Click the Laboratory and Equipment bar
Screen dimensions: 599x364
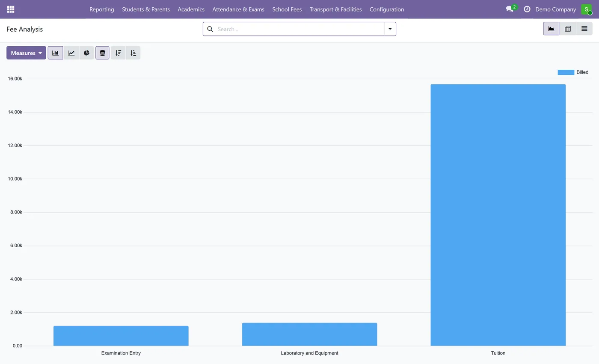[309, 334]
